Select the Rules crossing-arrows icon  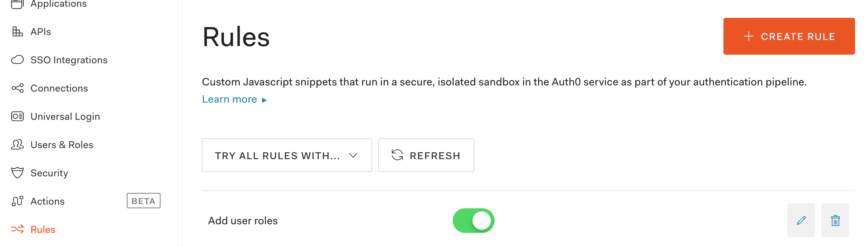tap(17, 229)
